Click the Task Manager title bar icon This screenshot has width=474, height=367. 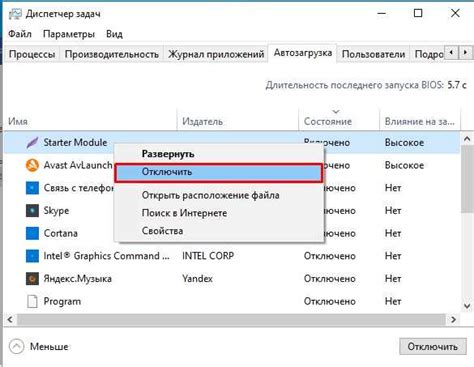[15, 14]
